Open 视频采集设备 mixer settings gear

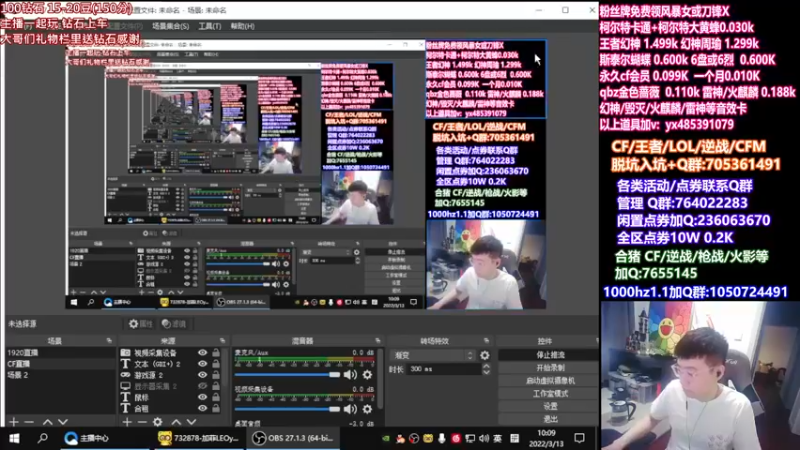tap(367, 409)
